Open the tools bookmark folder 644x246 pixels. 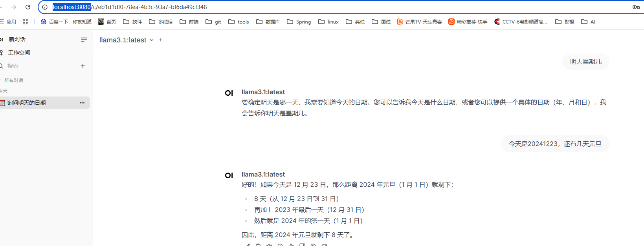[x=239, y=22]
